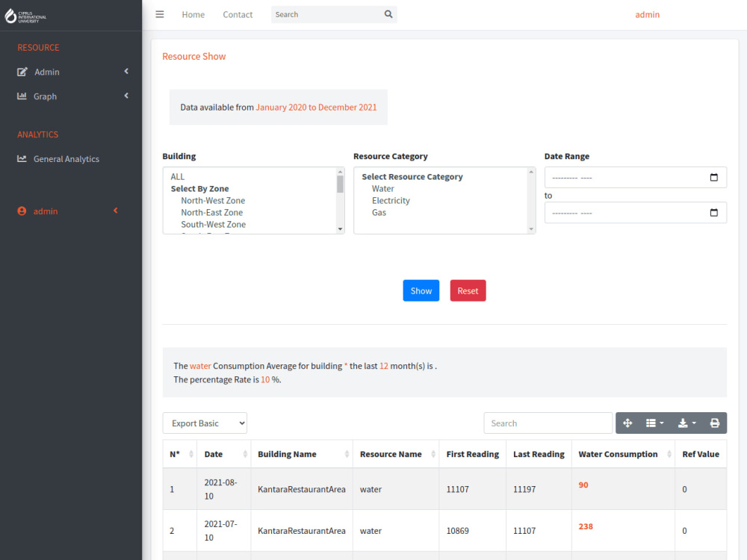The height and width of the screenshot is (560, 747).
Task: Click the admin user avatar icon in sidebar
Action: point(22,211)
